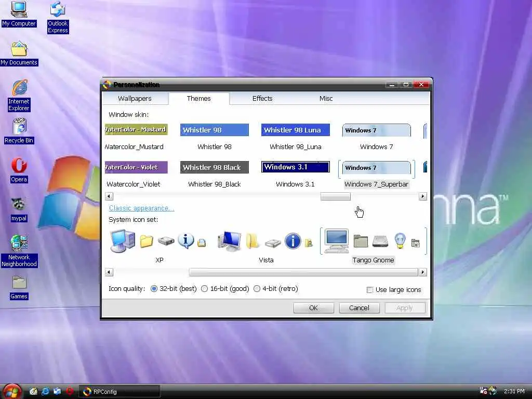Click the window skin scrollbar thumb
This screenshot has width=532, height=399.
(336, 196)
